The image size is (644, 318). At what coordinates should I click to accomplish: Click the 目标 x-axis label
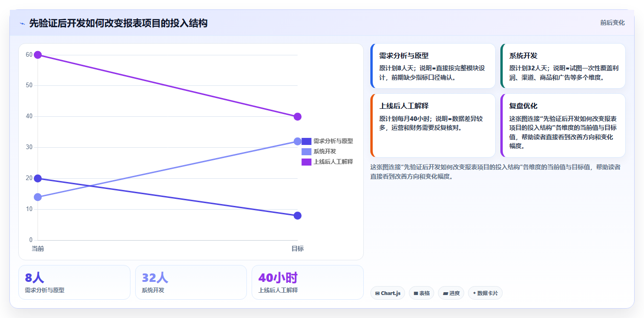(x=297, y=248)
